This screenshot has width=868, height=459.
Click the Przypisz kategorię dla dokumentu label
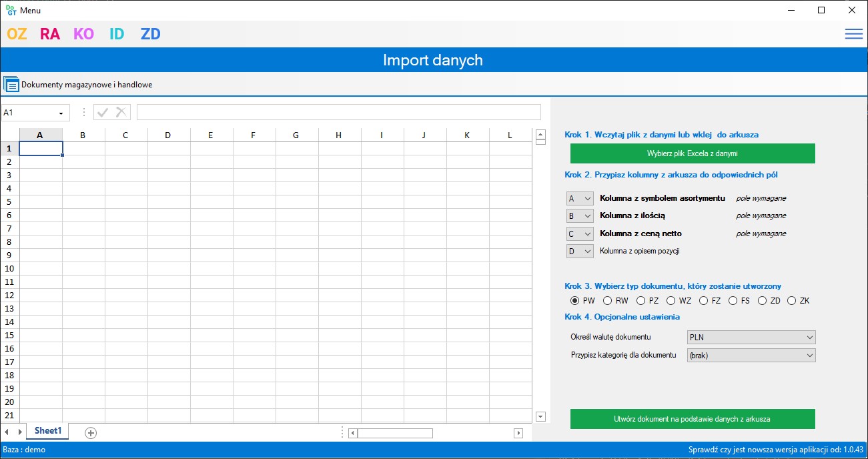tap(624, 355)
